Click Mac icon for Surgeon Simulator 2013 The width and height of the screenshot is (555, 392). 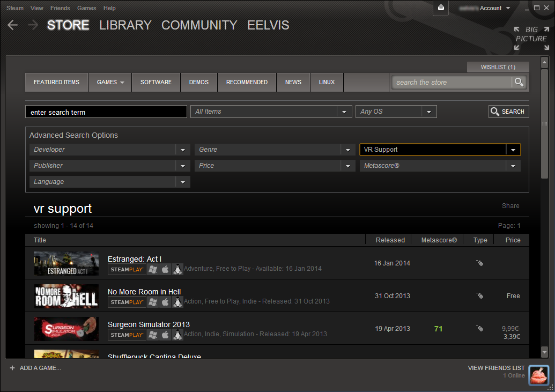pos(165,335)
